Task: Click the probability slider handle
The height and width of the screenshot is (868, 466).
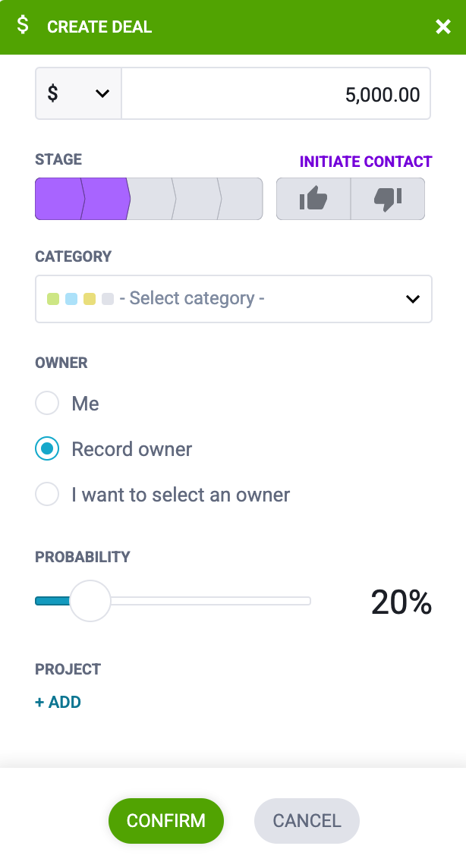Action: pos(90,601)
